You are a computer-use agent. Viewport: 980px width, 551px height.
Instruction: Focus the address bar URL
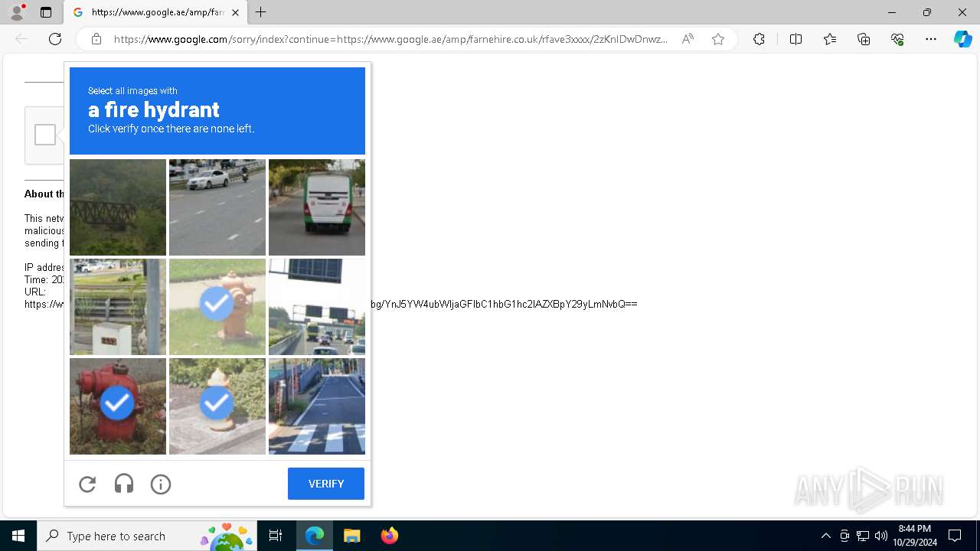click(390, 39)
